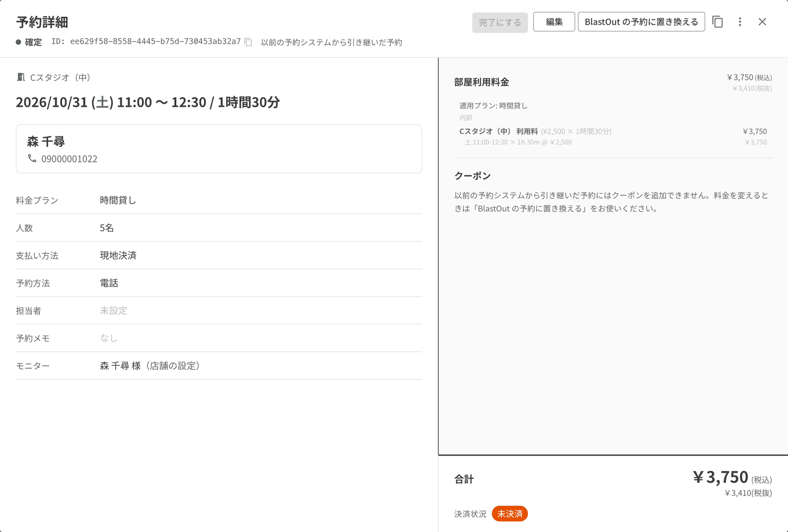
Task: Click the date 2026/10/31 (土) 11:00 〜 12:30
Action: pyautogui.click(x=111, y=102)
